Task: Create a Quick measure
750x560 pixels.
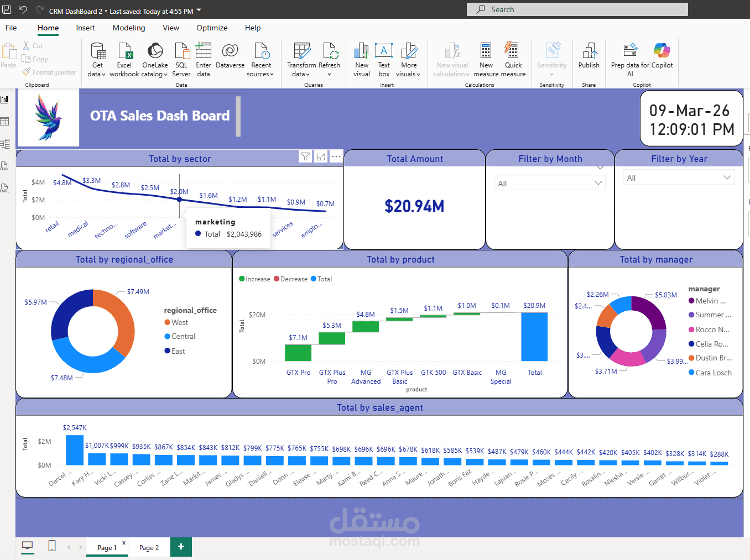Action: click(x=513, y=60)
